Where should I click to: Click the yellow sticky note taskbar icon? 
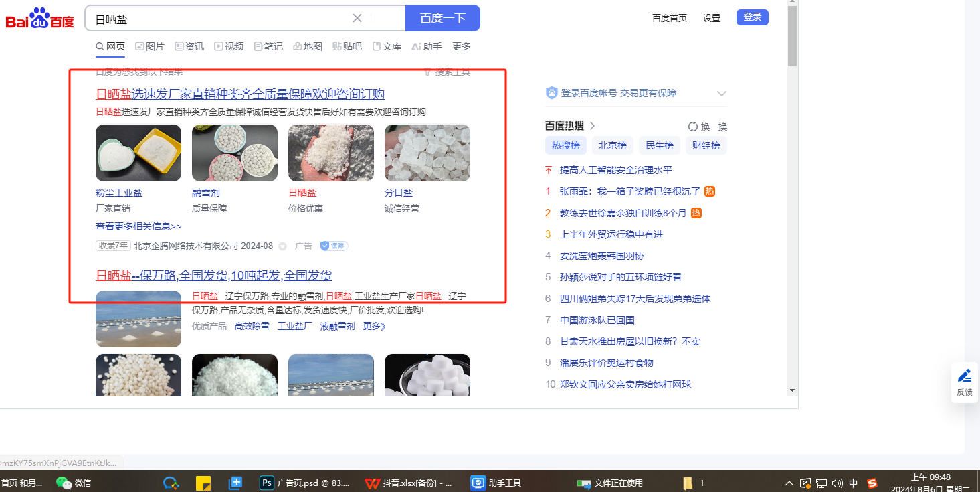pos(203,483)
